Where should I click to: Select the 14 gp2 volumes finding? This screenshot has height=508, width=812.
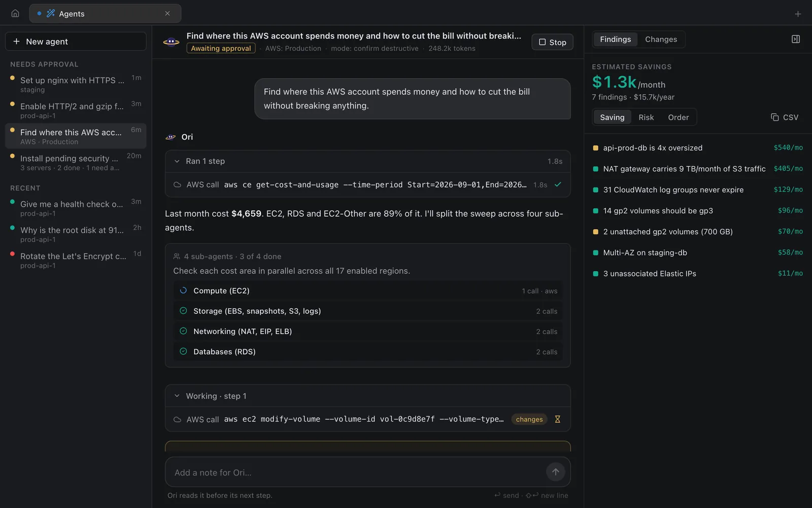[698, 210]
